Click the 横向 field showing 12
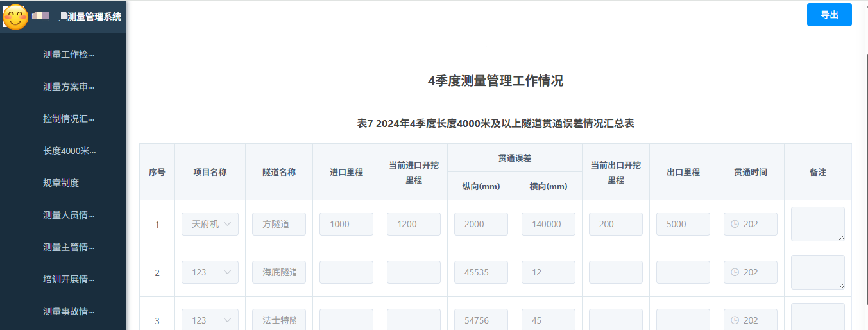This screenshot has width=868, height=330. (x=549, y=272)
